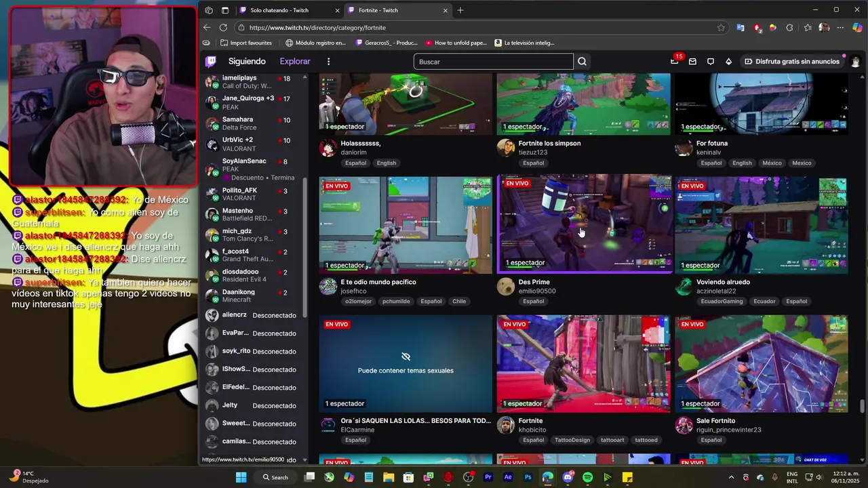Click the Get Bits diamond icon
This screenshot has width=868, height=488.
(728, 61)
